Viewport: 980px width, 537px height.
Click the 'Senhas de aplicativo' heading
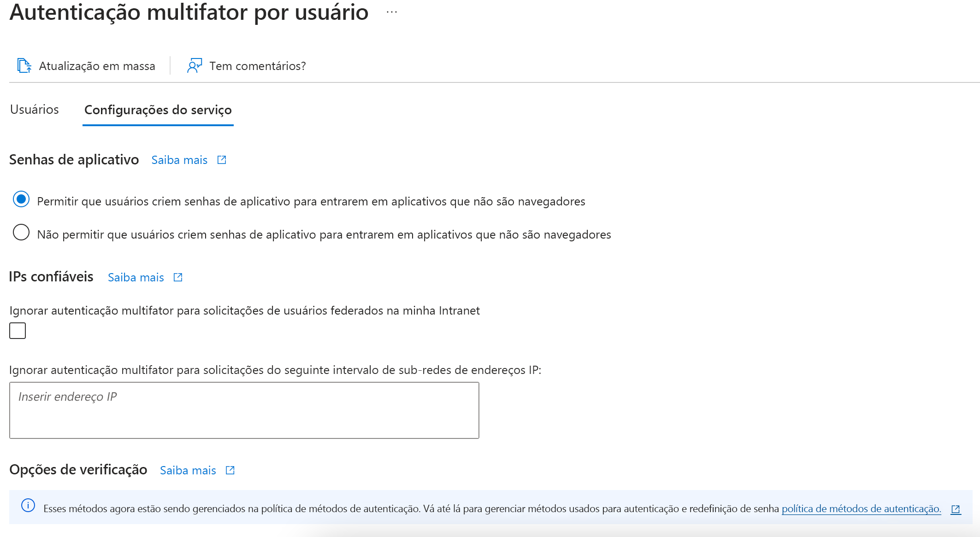click(74, 160)
